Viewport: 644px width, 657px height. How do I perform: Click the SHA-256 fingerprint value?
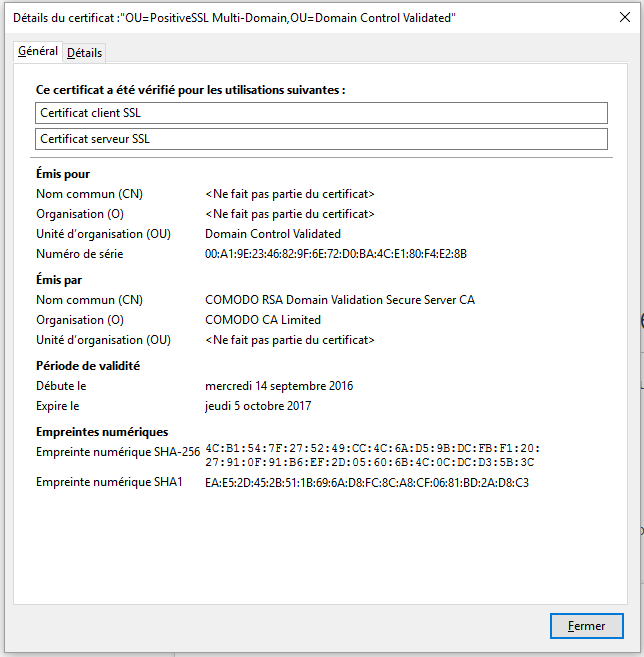pyautogui.click(x=372, y=455)
